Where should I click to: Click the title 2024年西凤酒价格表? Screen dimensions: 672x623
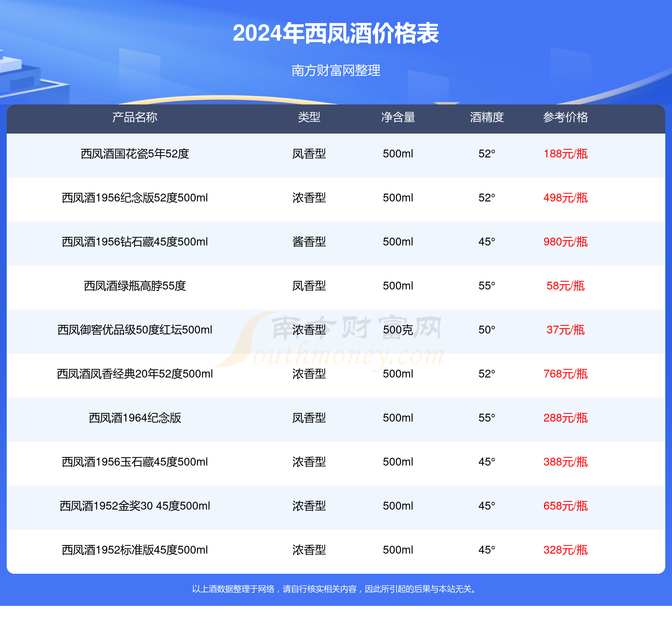[x=336, y=34]
